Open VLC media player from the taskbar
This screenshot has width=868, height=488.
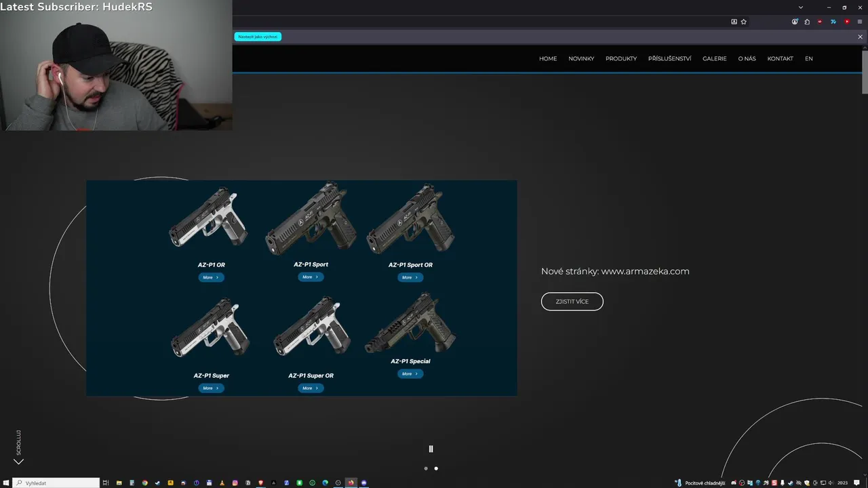222,483
